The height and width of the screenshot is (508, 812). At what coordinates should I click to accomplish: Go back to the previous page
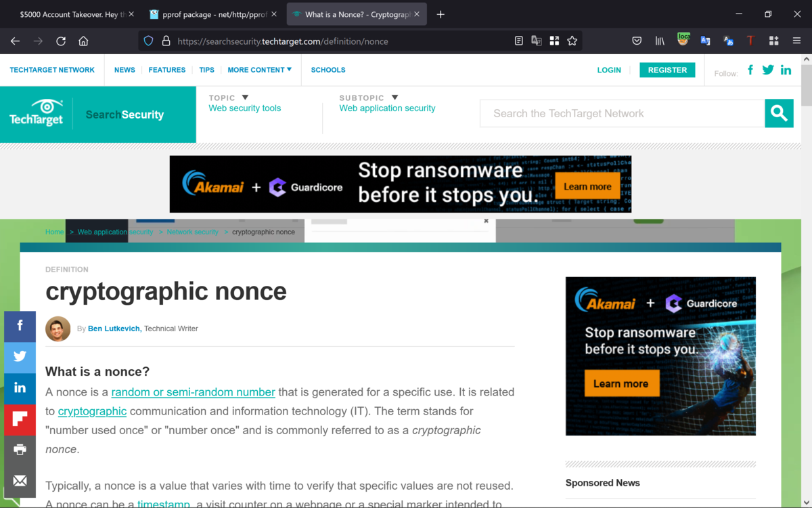pyautogui.click(x=15, y=41)
